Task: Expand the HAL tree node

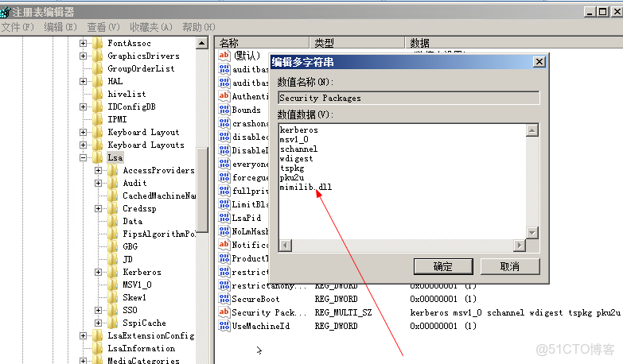Action: pos(83,81)
